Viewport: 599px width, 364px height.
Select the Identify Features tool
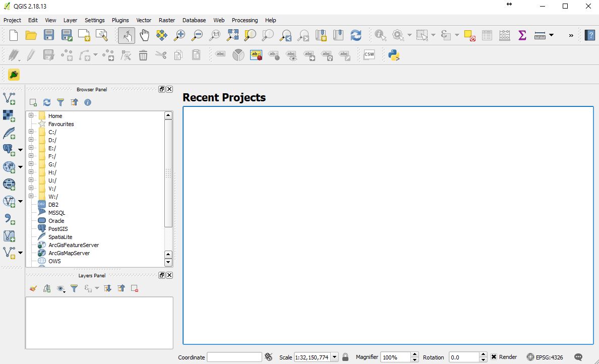380,35
